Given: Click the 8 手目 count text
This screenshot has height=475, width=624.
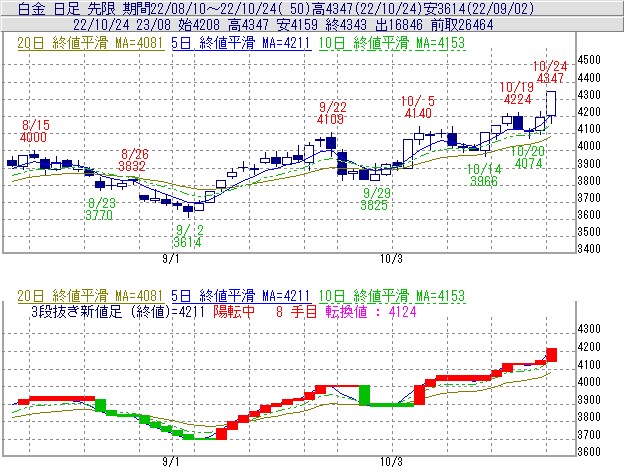Looking at the screenshot, I should (296, 311).
